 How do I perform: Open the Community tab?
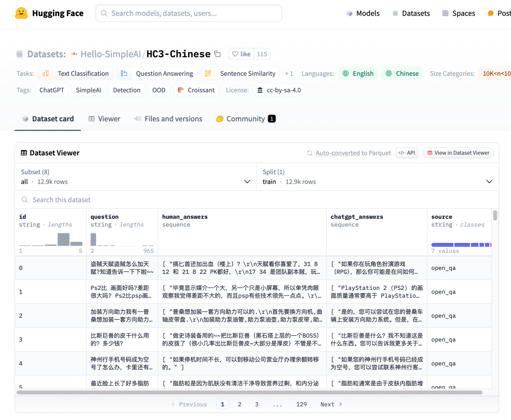pos(245,118)
